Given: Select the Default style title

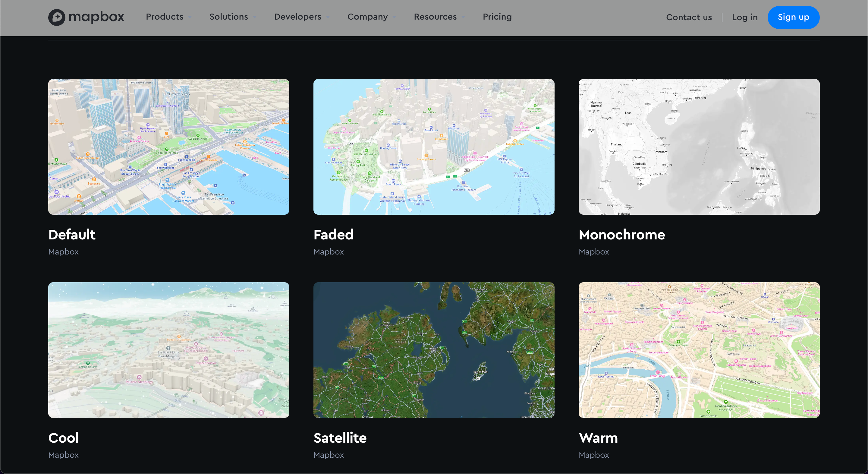Looking at the screenshot, I should [x=72, y=235].
